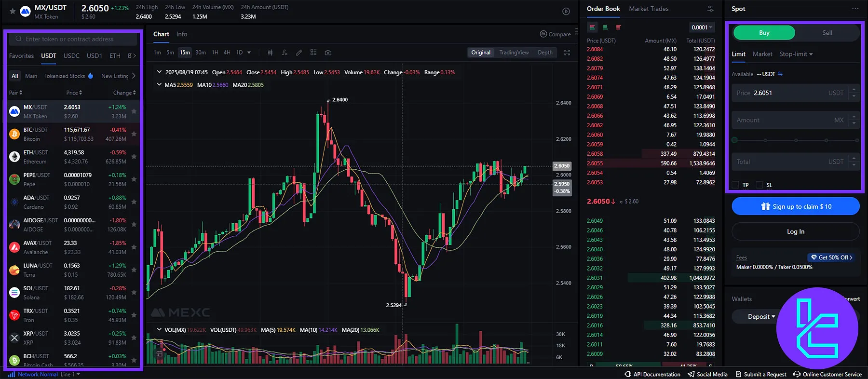Enable the SL checkbox
Screen dimensions: 868x379
click(759, 185)
